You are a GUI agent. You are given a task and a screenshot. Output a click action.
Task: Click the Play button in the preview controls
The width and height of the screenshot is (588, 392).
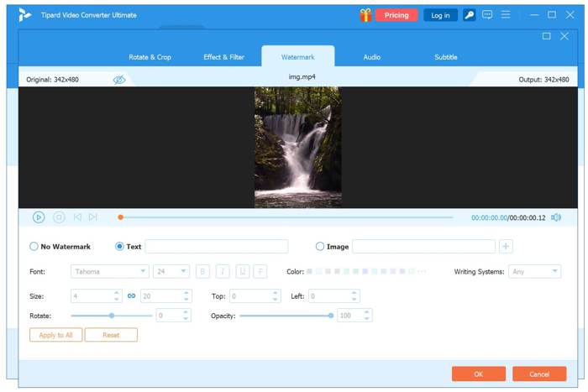(x=39, y=217)
